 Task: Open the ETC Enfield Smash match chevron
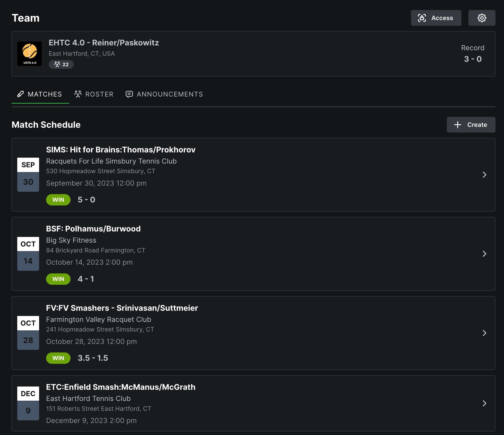[x=484, y=403]
